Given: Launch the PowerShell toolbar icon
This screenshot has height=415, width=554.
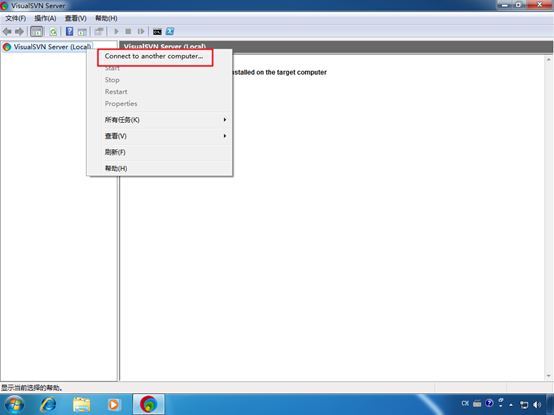Looking at the screenshot, I should 170,31.
